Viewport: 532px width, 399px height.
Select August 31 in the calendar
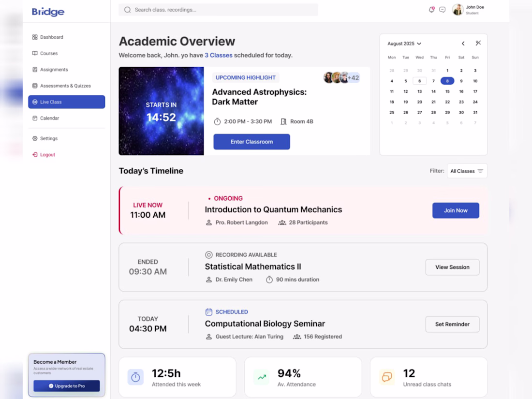[x=475, y=113]
